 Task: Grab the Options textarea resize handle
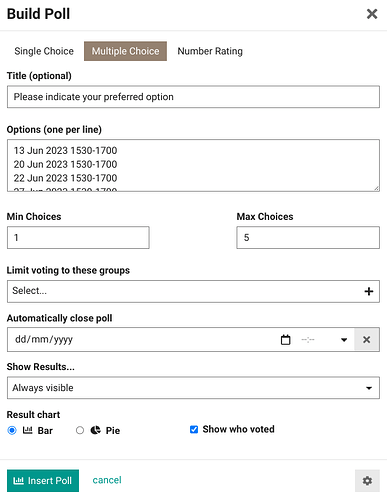coord(376,188)
